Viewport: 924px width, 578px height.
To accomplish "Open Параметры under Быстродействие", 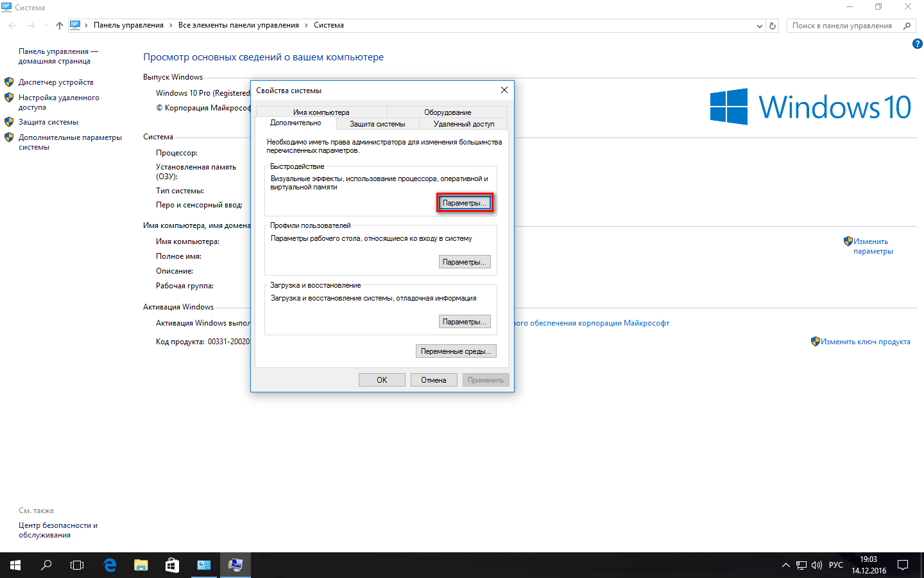I will 465,203.
